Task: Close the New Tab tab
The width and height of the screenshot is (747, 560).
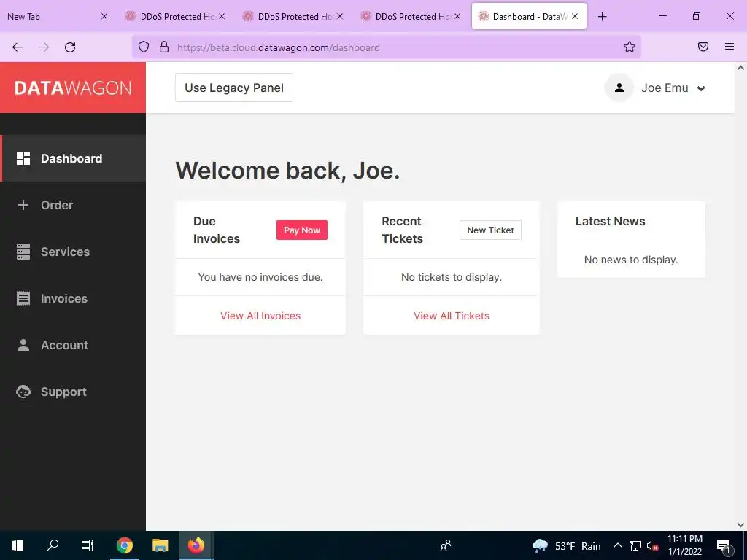Action: [x=104, y=16]
